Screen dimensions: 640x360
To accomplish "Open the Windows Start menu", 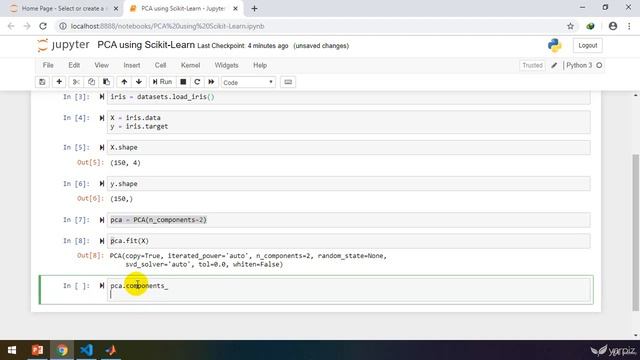I will (x=12, y=350).
